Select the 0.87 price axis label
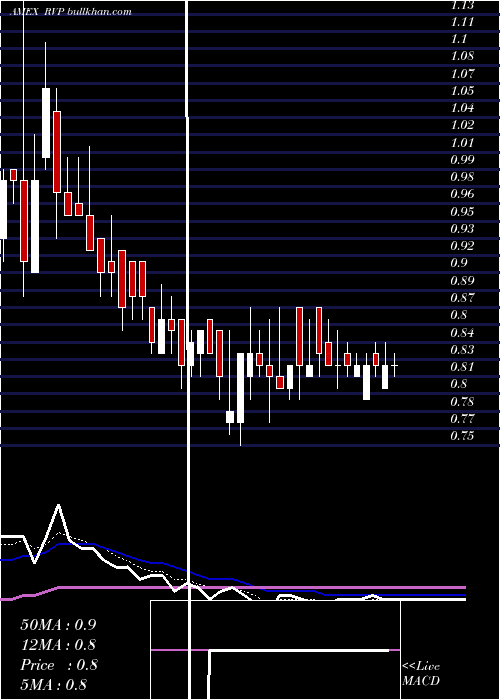The height and width of the screenshot is (700, 500). coord(462,297)
